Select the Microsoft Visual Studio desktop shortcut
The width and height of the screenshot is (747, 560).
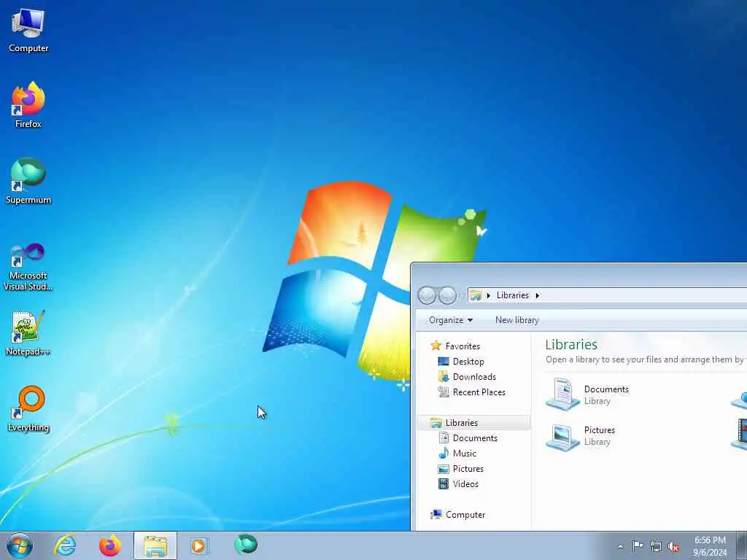28,267
